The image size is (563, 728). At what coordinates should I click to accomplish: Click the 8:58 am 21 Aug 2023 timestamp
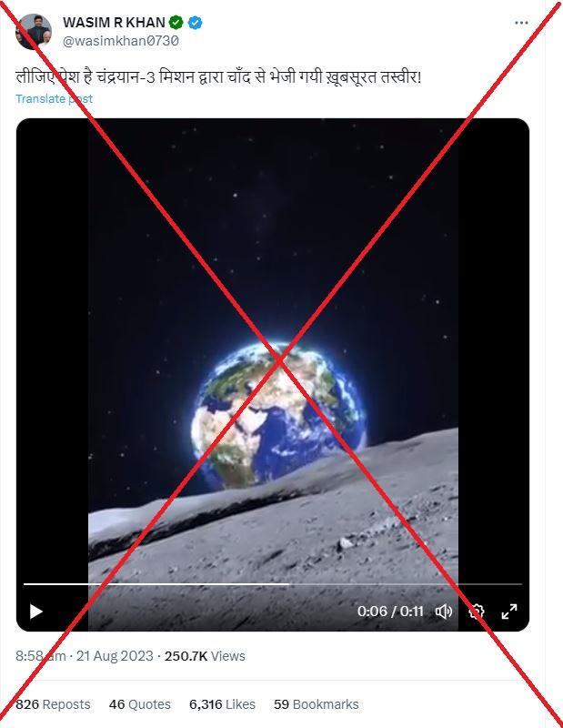(85, 656)
